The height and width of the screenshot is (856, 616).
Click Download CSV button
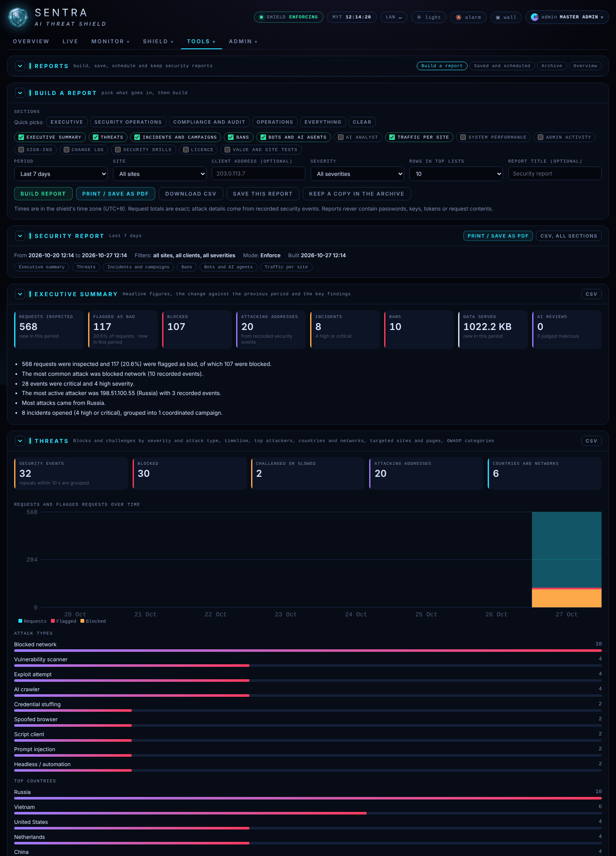pyautogui.click(x=191, y=194)
